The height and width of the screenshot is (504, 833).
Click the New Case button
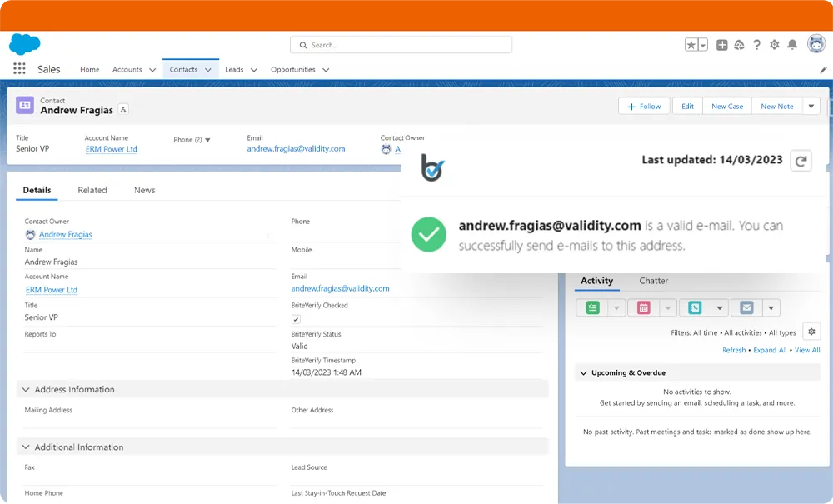pyautogui.click(x=727, y=107)
